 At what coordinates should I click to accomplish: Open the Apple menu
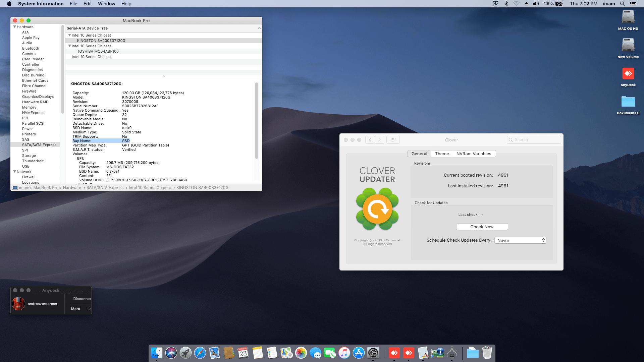pyautogui.click(x=9, y=4)
